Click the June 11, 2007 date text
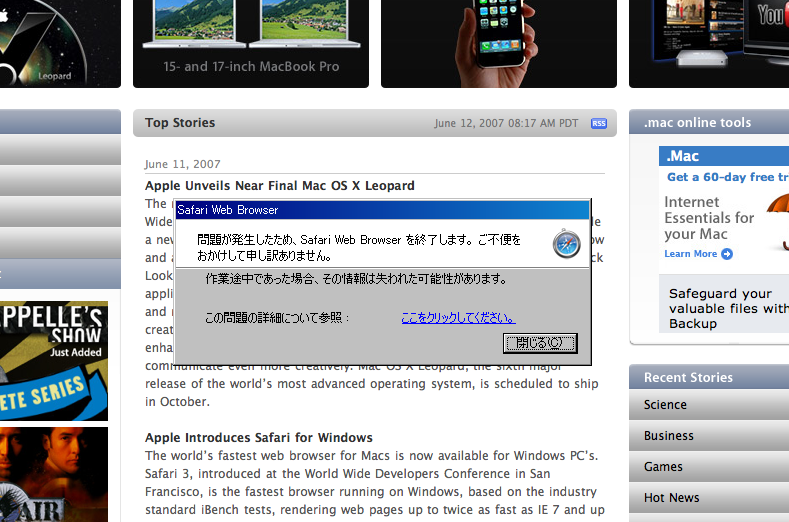This screenshot has width=789, height=522. tap(183, 164)
